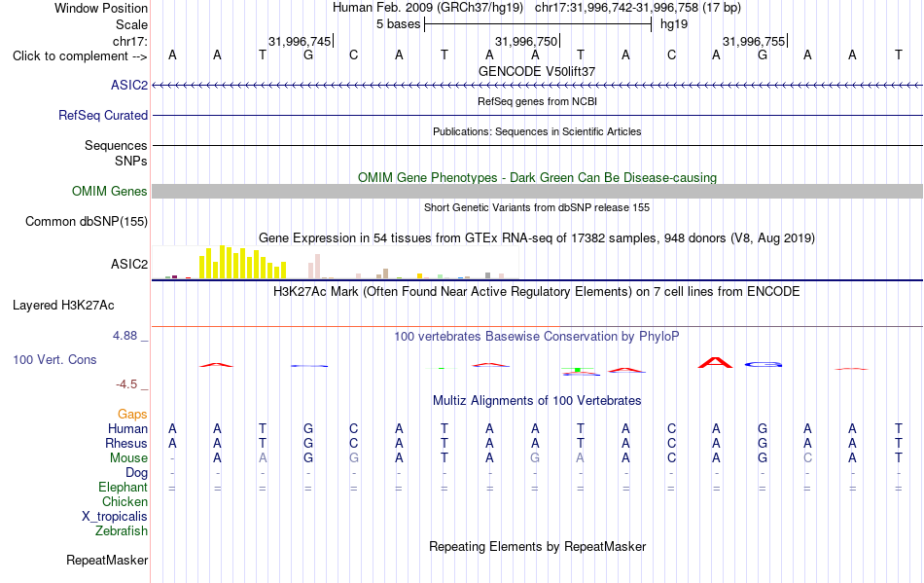The width and height of the screenshot is (924, 583).
Task: Select the RefSeq Curated track label
Action: 102,115
